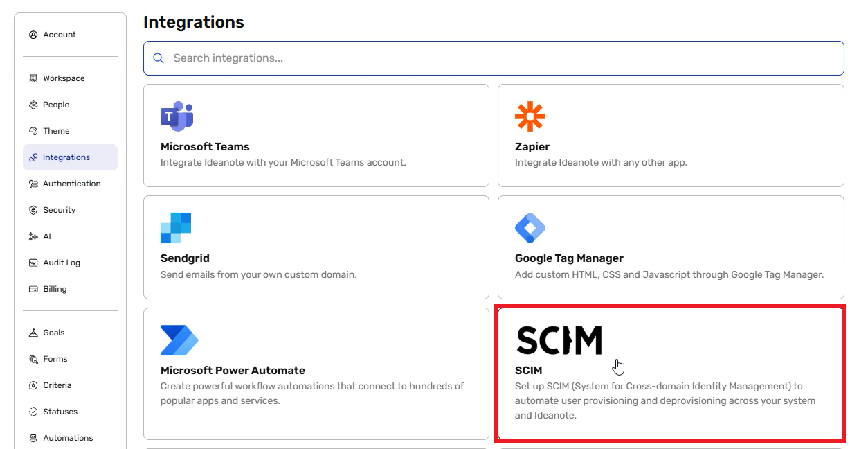Screen dimensions: 868x449
Task: Click 'Integrate Ideanote with any other app.' text
Action: click(x=601, y=163)
